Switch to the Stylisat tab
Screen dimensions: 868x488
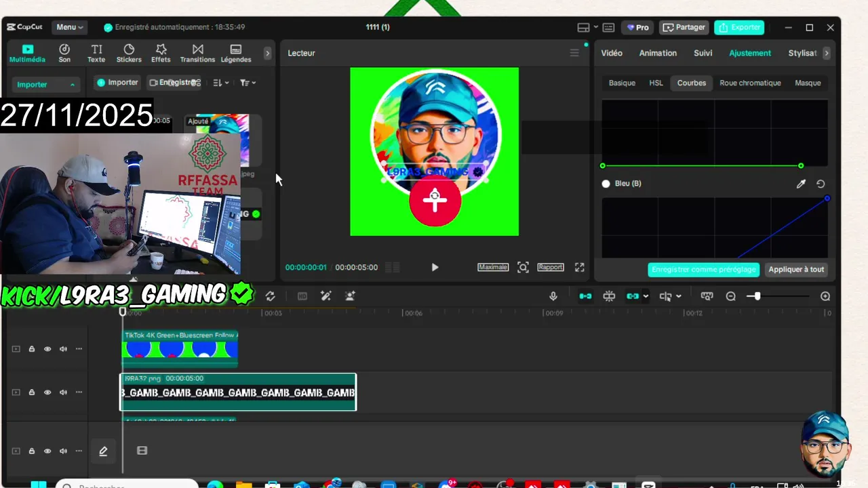point(803,53)
